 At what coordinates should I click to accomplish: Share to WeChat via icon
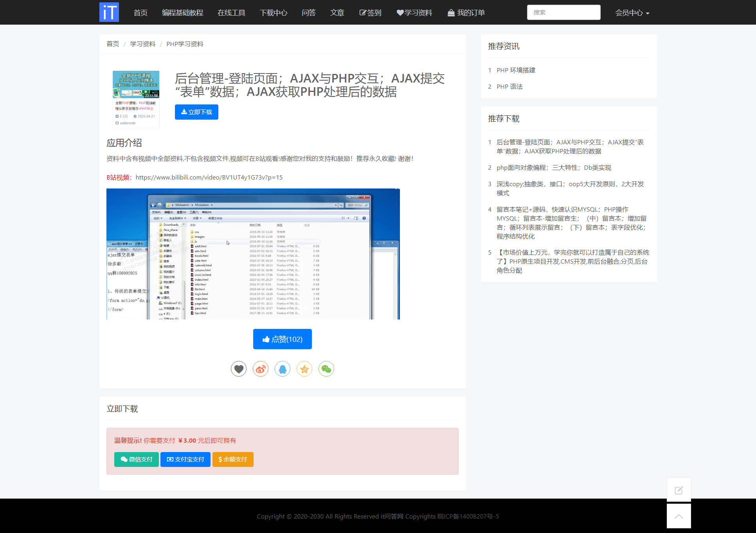pyautogui.click(x=326, y=369)
